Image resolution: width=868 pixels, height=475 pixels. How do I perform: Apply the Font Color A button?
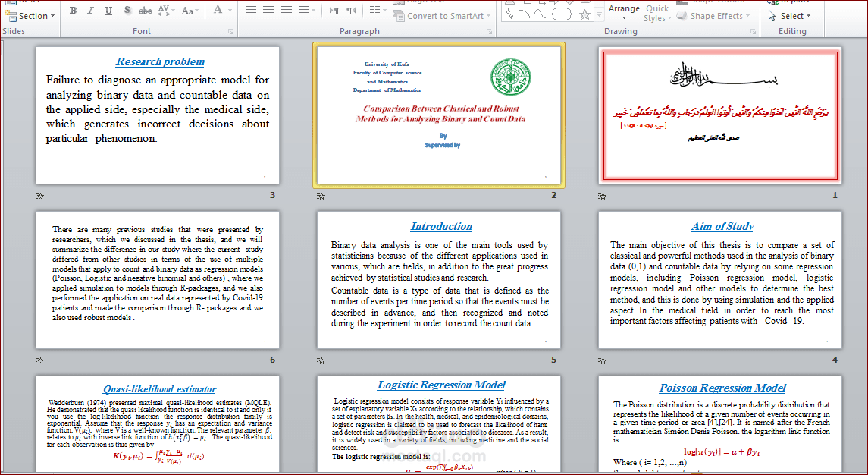(x=218, y=10)
